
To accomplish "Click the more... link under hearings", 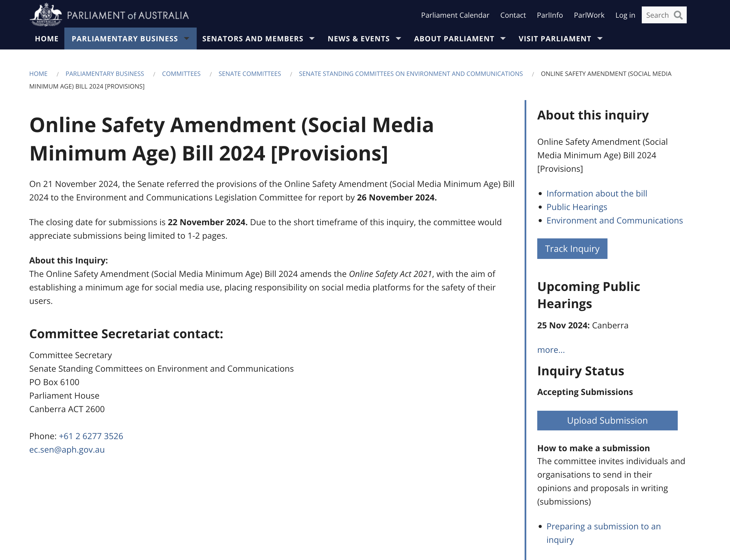I will coord(551,350).
